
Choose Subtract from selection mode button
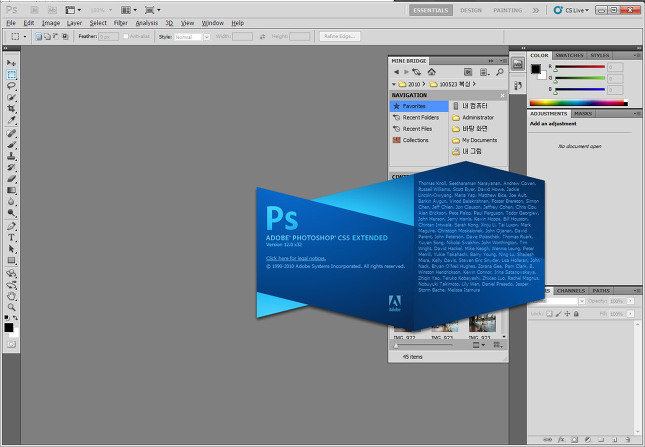56,37
